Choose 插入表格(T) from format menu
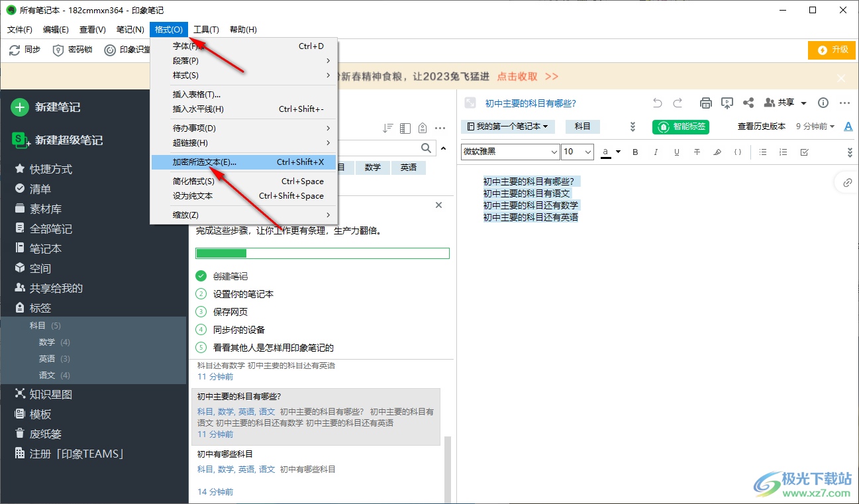Viewport: 859px width, 504px height. point(244,95)
